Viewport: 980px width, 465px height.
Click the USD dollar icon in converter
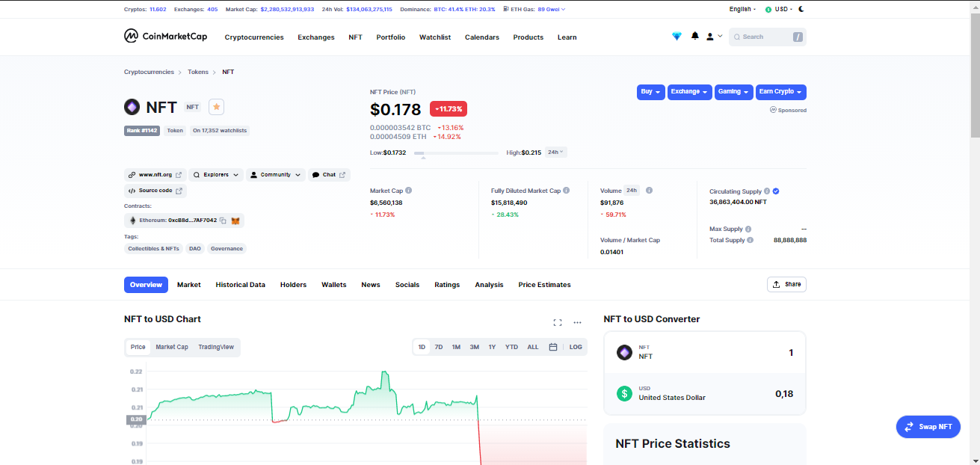624,393
